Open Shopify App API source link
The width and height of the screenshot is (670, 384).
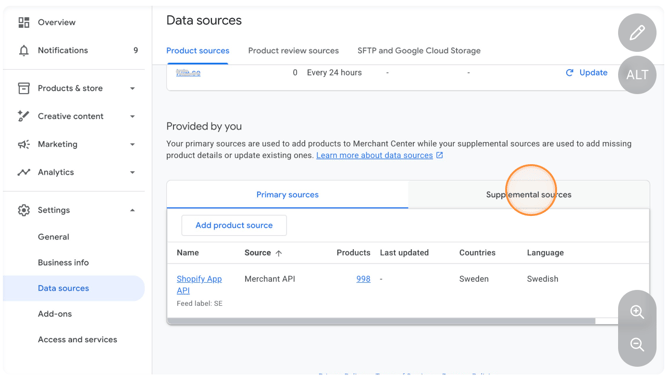199,285
